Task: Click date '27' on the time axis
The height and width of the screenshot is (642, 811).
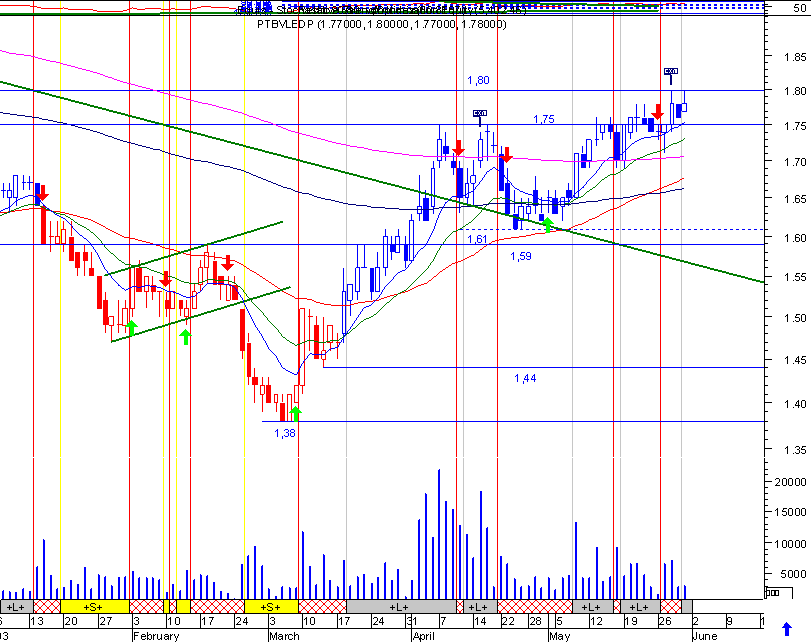Action: click(x=106, y=621)
